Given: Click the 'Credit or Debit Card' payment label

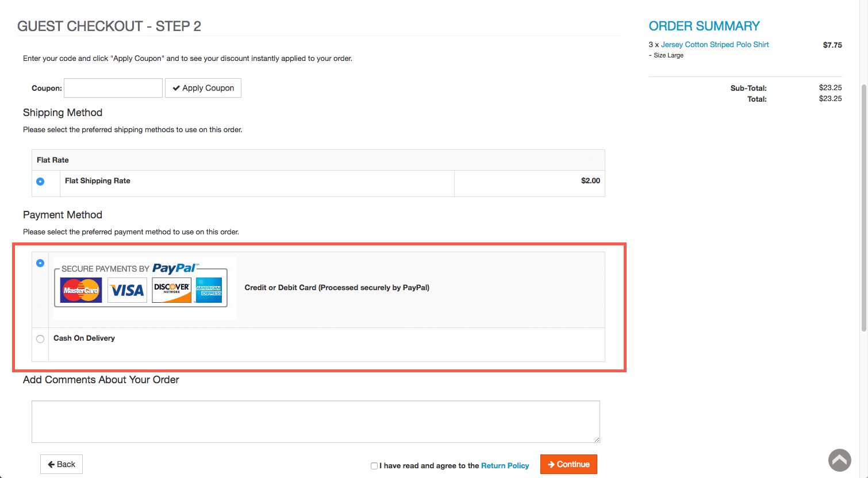Looking at the screenshot, I should pos(337,287).
